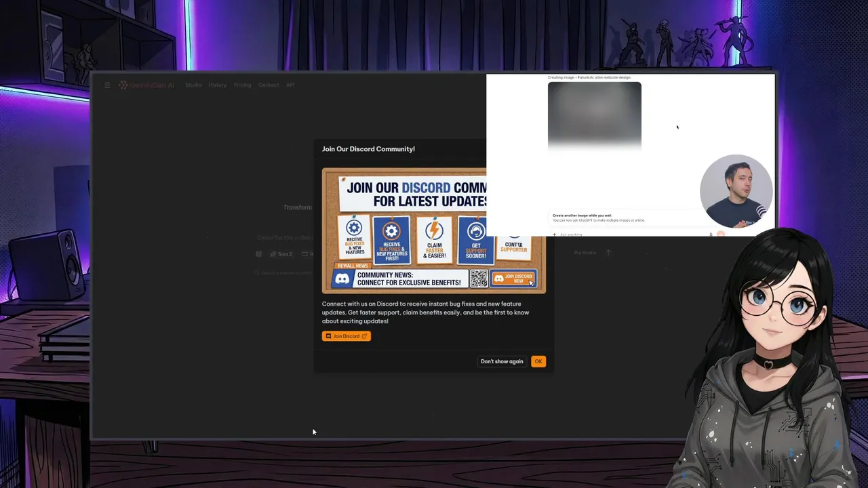Click the Join Discord button
Screen dimensions: 868x488
(347, 336)
